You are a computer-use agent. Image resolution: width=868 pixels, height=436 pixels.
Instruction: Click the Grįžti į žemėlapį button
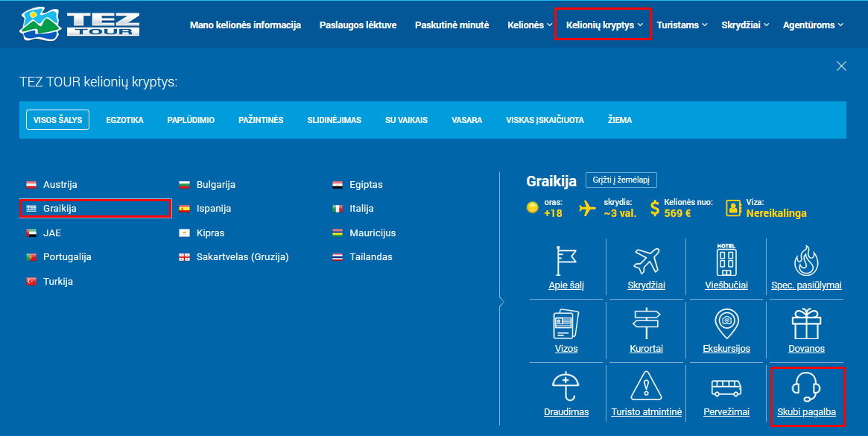coord(621,180)
